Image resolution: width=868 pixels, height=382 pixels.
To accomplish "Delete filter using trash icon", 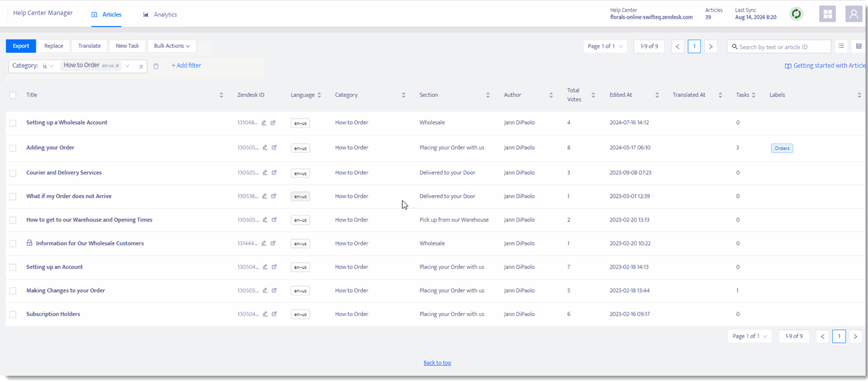I will [x=156, y=66].
